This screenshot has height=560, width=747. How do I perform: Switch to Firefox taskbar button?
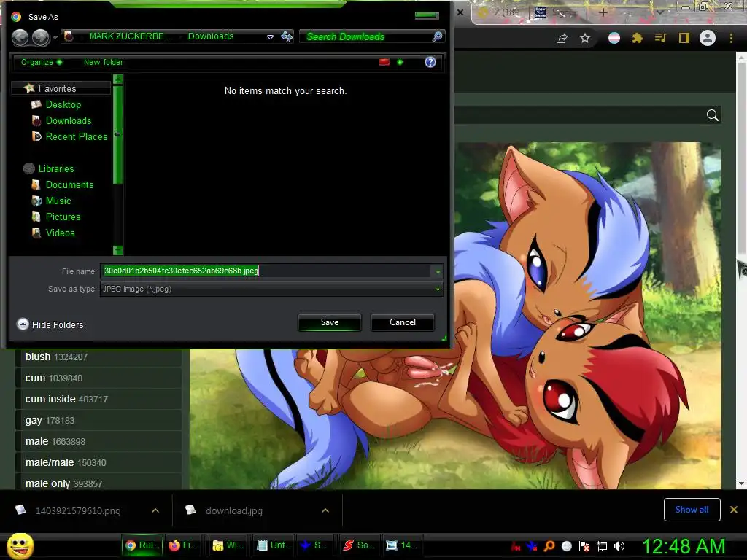[182, 545]
